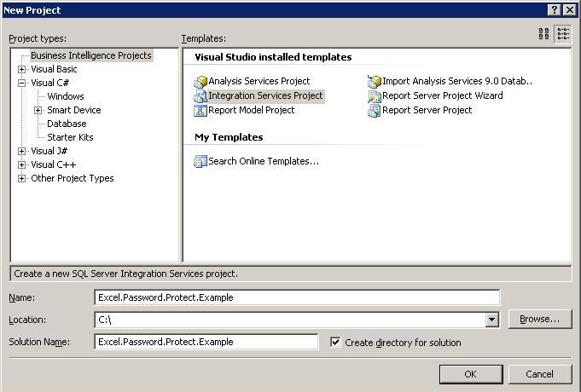Screen dimensions: 581x392
Task: Click into the project Name field
Action: click(x=297, y=297)
